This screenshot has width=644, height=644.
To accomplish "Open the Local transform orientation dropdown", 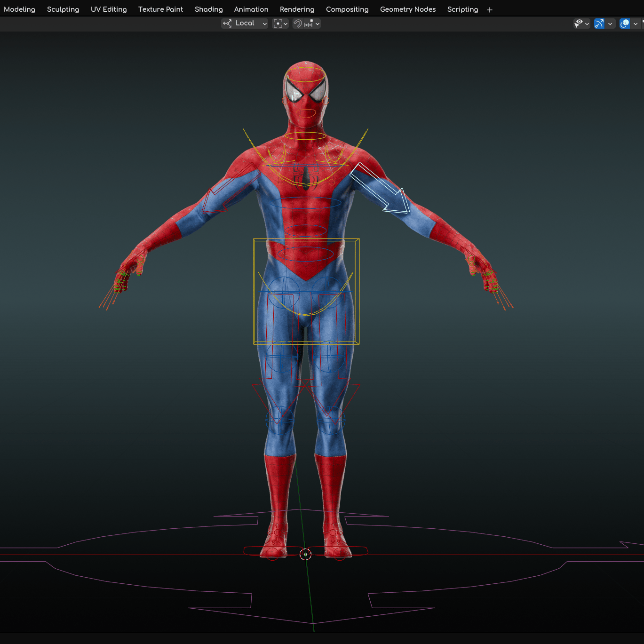I will (x=245, y=24).
